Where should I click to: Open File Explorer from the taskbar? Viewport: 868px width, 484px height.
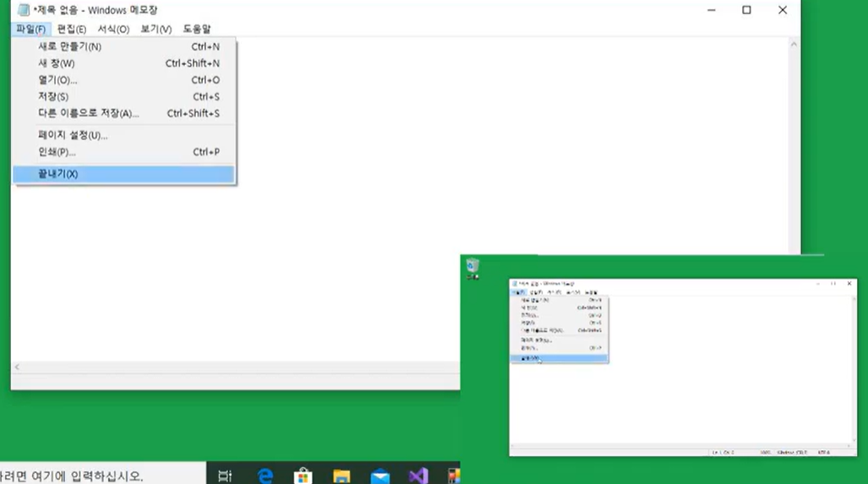(341, 476)
